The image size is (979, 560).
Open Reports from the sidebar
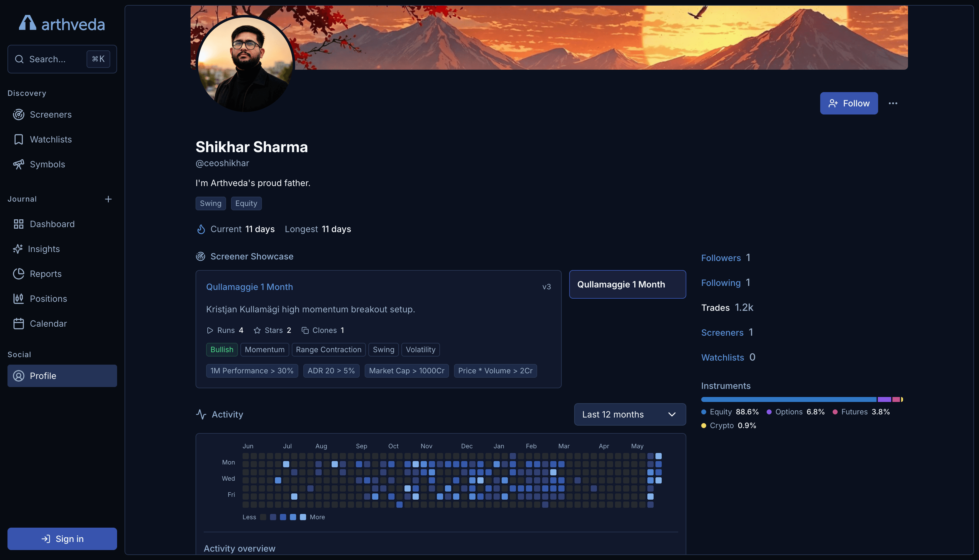click(x=62, y=273)
